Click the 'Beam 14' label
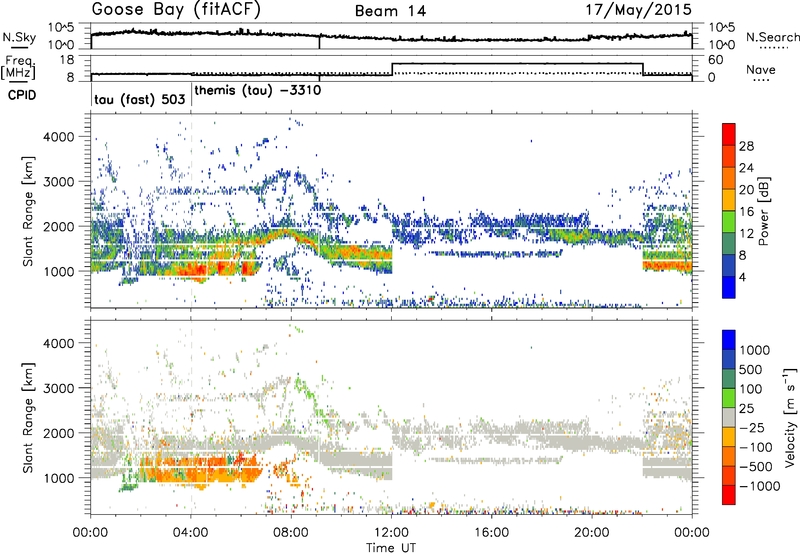 (390, 11)
